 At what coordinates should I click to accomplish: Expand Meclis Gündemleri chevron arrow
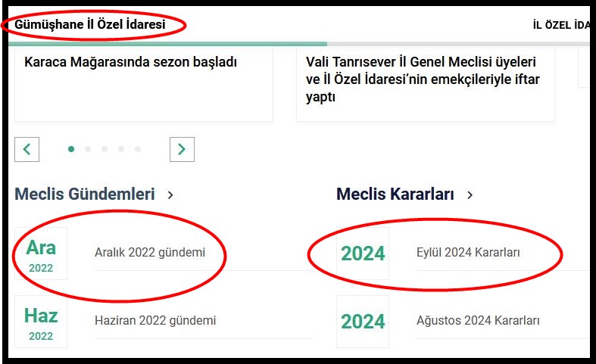[x=170, y=195]
